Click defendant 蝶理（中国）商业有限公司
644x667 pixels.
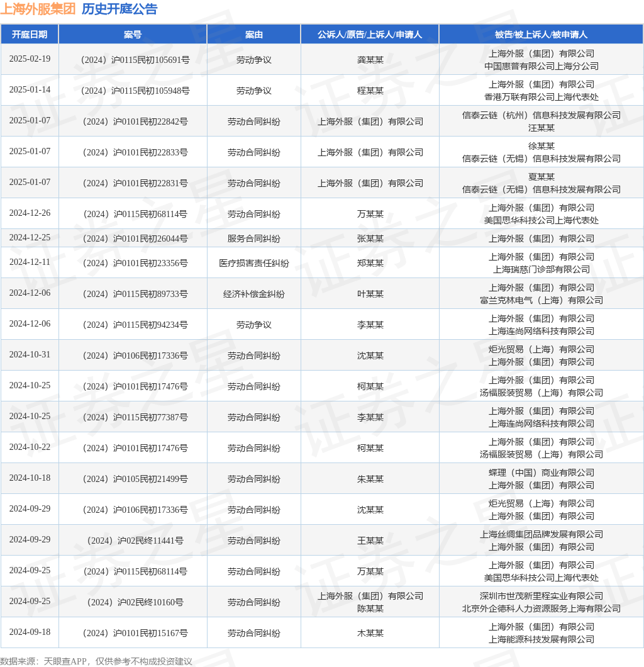coord(541,473)
